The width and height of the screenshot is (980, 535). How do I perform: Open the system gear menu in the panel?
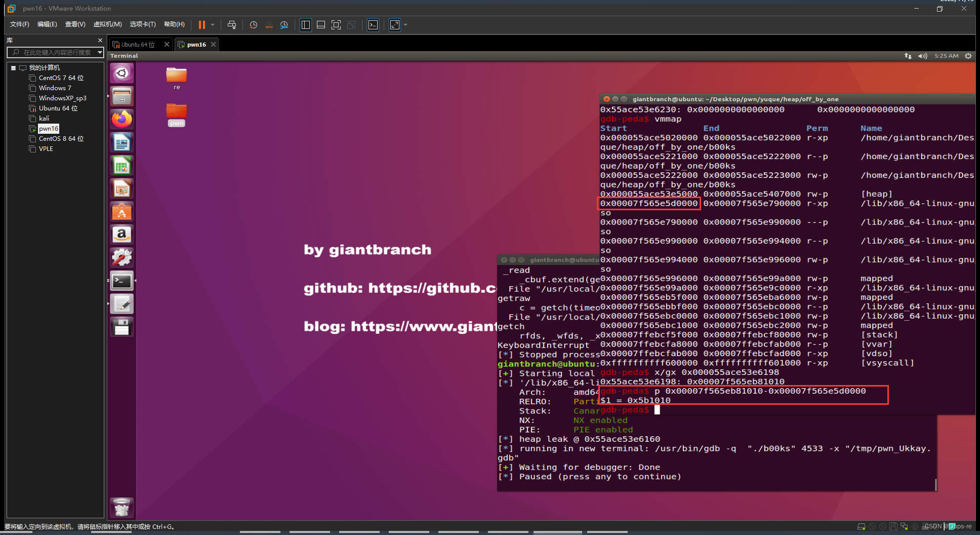(968, 56)
